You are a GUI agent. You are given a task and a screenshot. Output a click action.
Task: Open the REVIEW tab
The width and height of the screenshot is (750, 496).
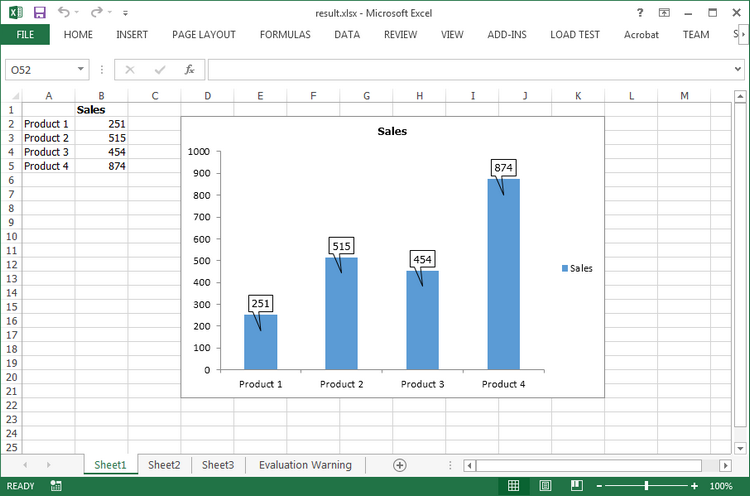[400, 34]
